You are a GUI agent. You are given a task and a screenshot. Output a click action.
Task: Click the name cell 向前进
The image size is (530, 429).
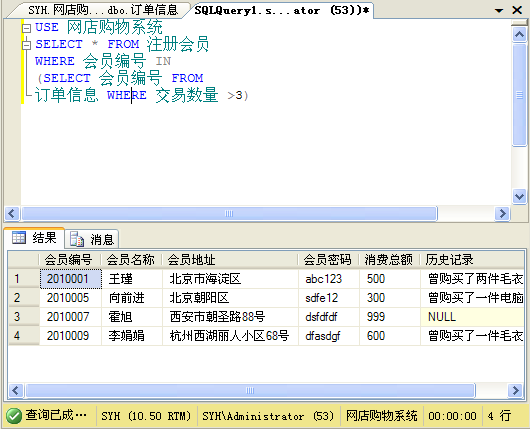[x=132, y=298]
